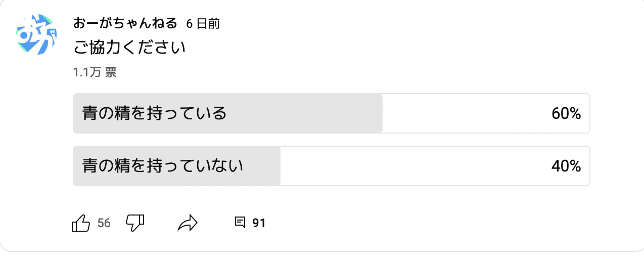
Task: Click the like count 56
Action: click(x=104, y=223)
